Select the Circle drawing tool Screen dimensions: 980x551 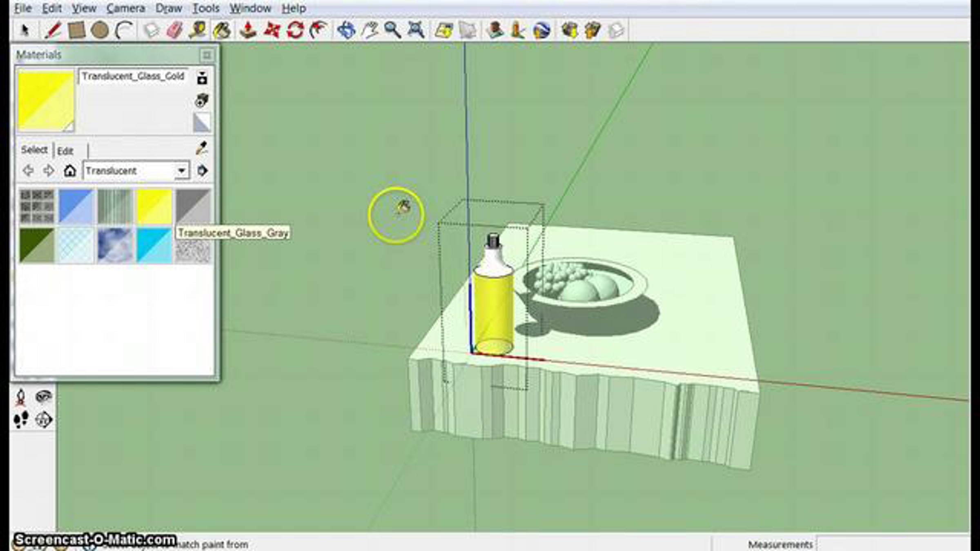click(100, 30)
